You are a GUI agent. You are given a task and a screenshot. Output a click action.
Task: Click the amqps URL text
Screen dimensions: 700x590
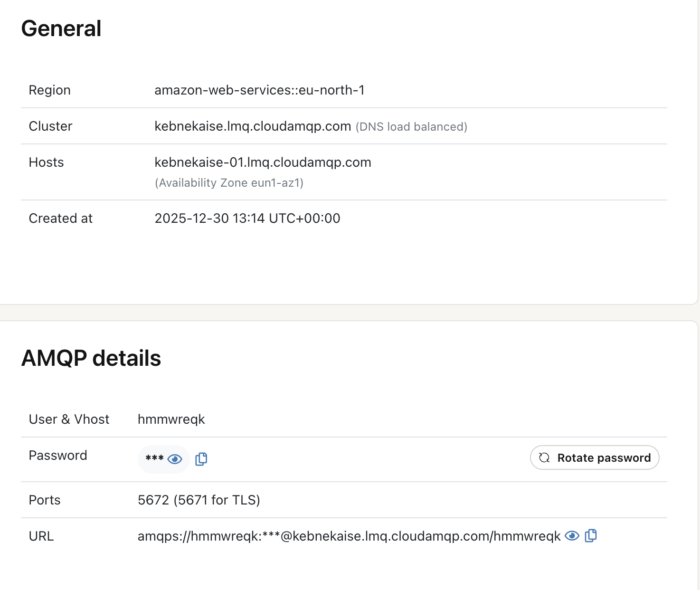(349, 536)
